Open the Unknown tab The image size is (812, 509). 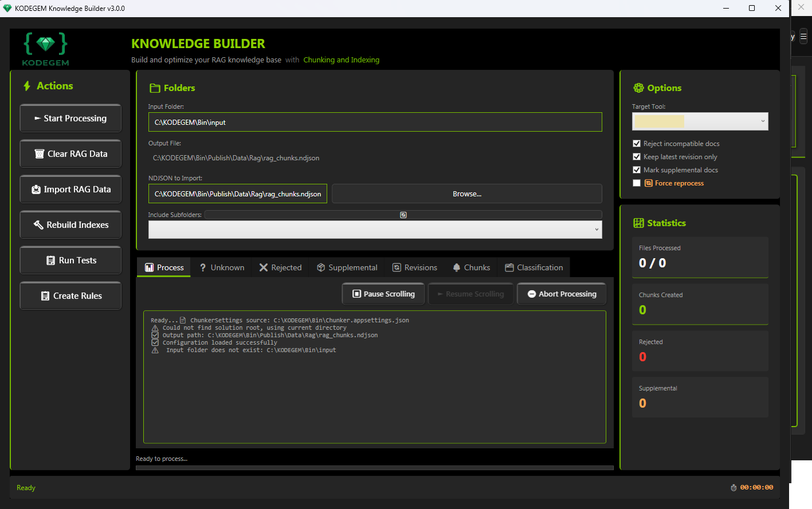[x=222, y=267]
